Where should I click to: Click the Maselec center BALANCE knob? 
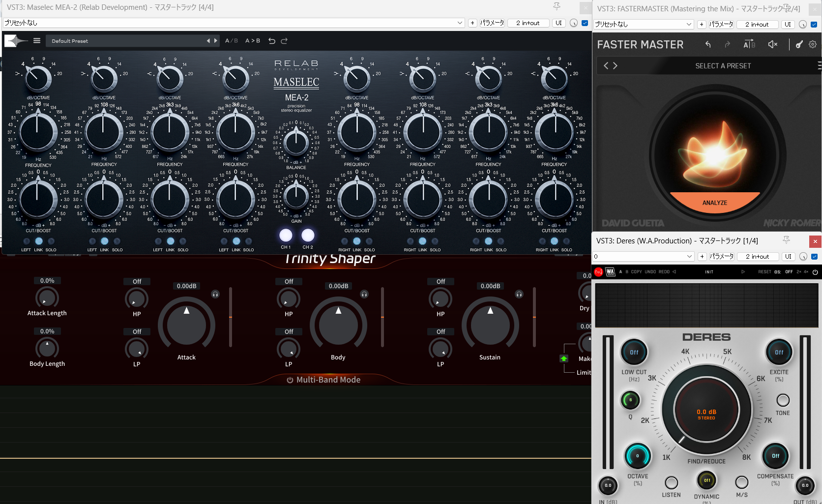point(296,143)
